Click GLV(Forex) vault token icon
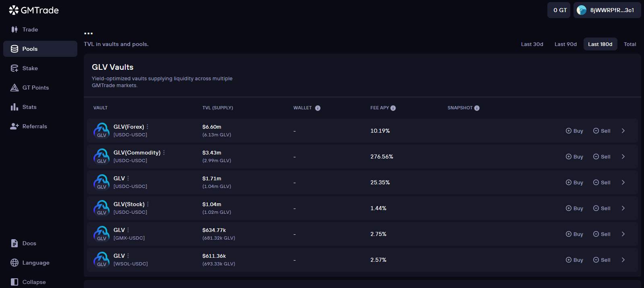Image resolution: width=644 pixels, height=288 pixels. 101,131
